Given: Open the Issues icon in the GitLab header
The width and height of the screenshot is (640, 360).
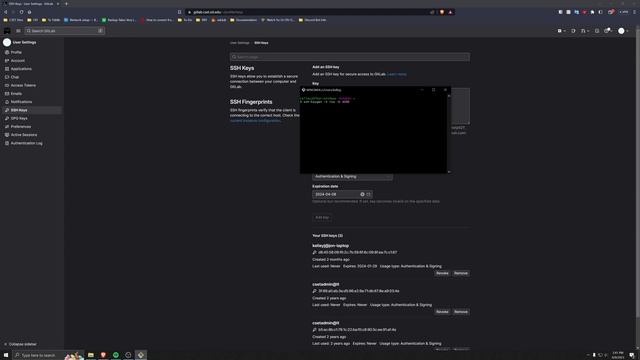Looking at the screenshot, I should (573, 31).
